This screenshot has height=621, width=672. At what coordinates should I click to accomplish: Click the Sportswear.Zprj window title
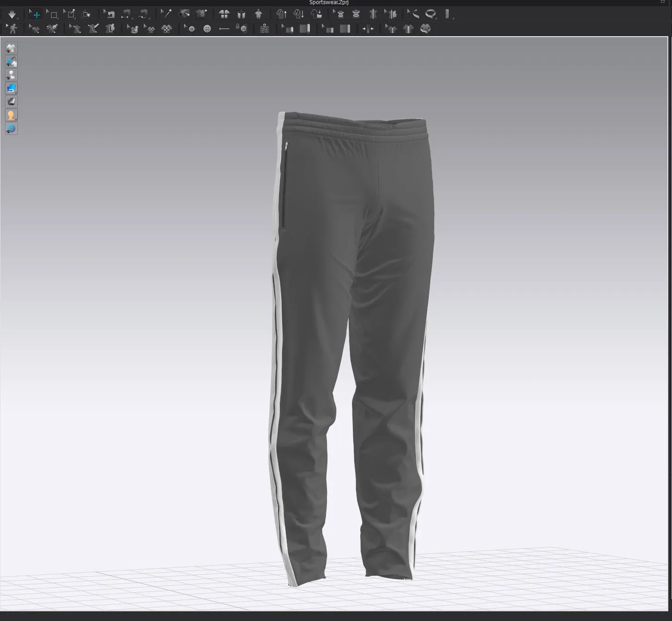[329, 3]
